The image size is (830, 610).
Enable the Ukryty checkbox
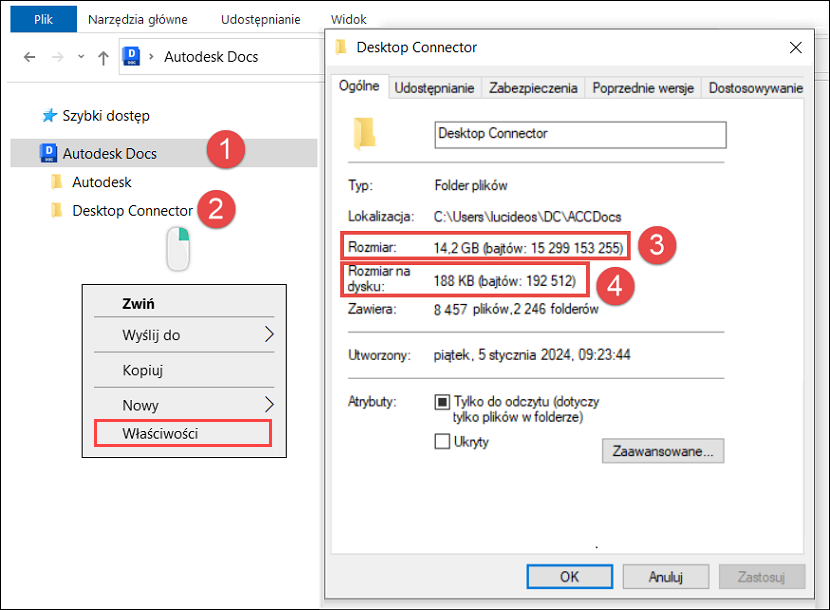click(442, 441)
